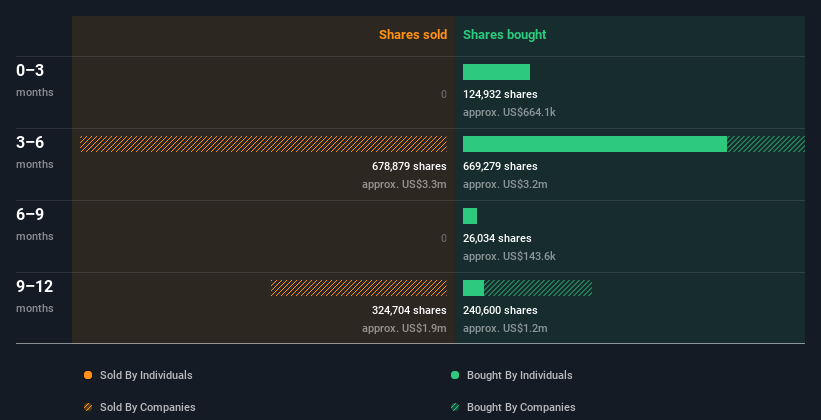821x420 pixels.
Task: Click the 3–6 months hatched green companies bar
Action: coord(766,144)
